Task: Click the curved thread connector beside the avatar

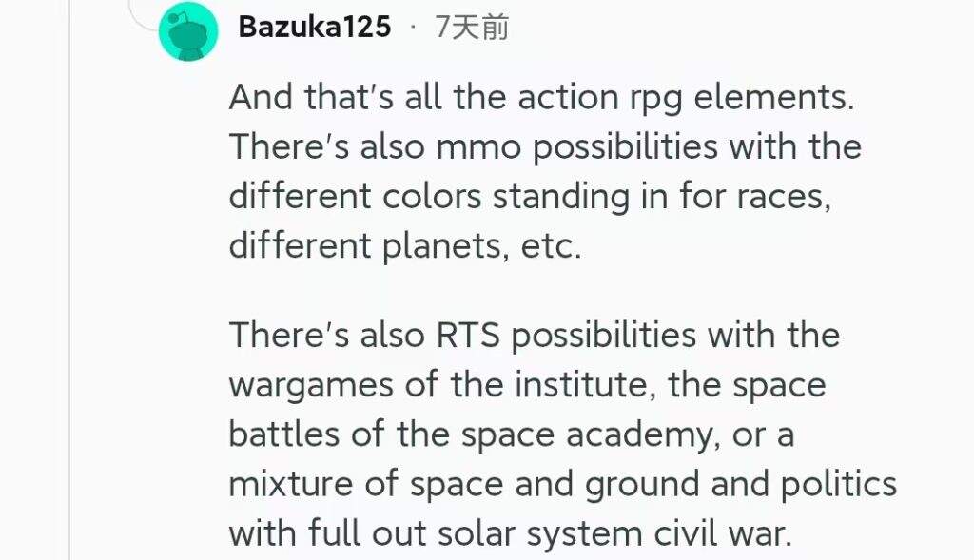Action: [142, 15]
